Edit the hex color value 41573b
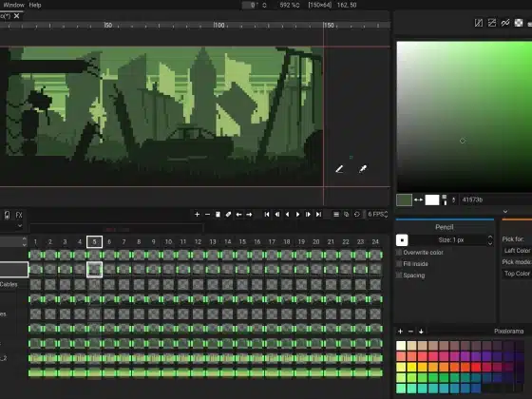Image resolution: width=532 pixels, height=399 pixels. 495,199
